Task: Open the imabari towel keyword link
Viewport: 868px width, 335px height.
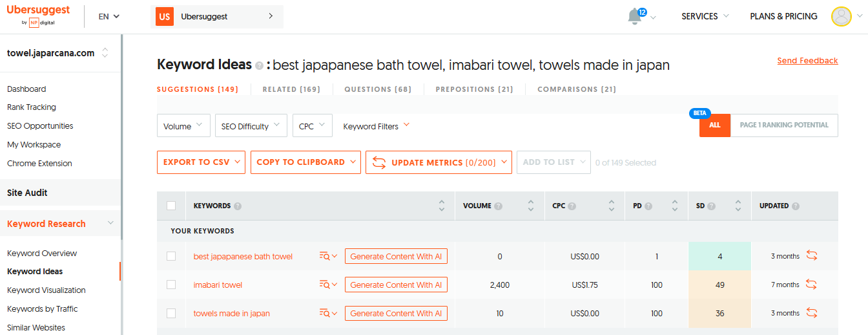Action: [x=218, y=285]
